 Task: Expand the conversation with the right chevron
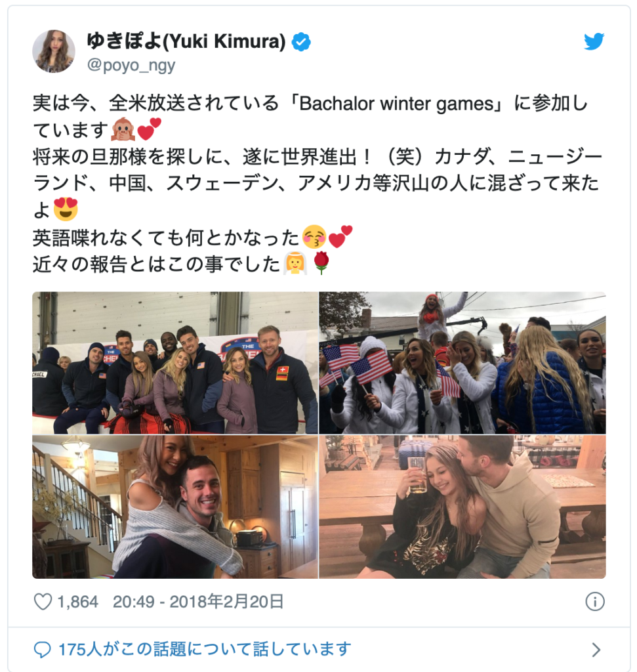pos(596,650)
